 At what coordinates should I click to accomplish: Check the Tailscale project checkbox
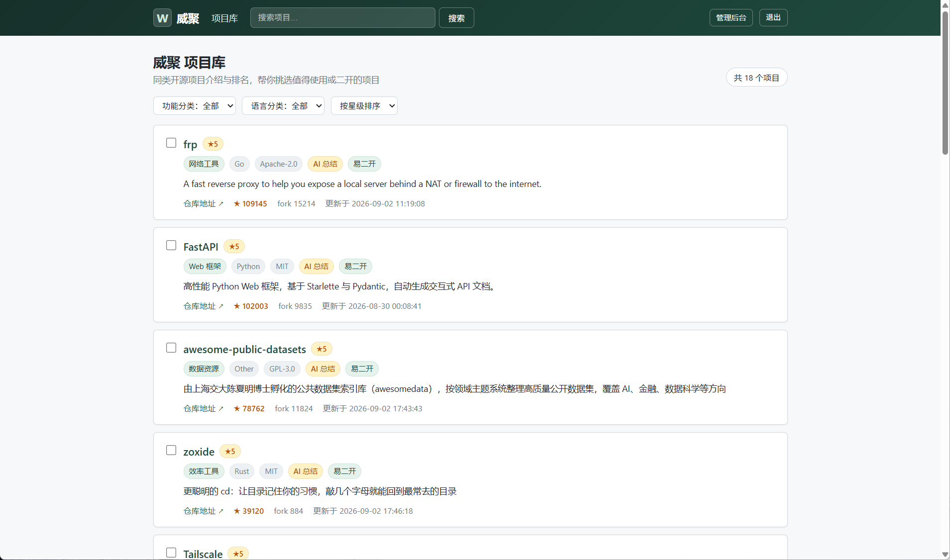(x=171, y=553)
